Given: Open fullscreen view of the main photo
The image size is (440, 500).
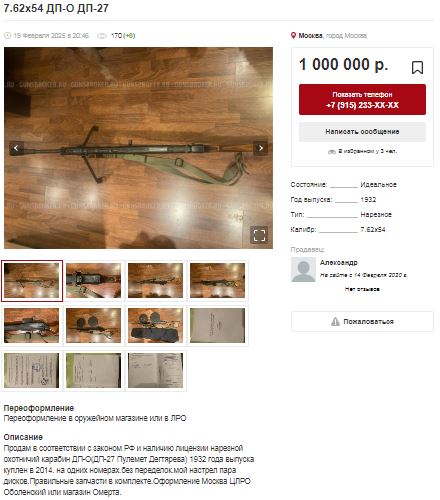Looking at the screenshot, I should pos(259,235).
